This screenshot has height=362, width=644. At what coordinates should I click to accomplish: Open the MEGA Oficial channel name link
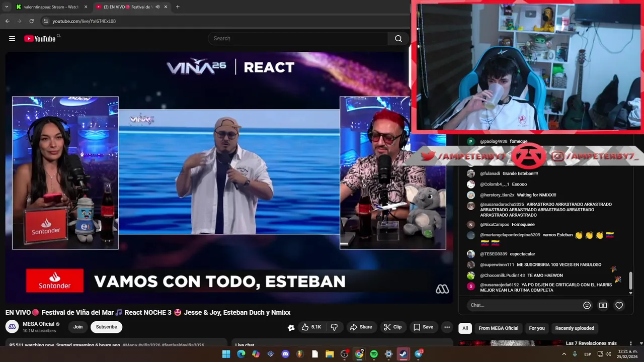[x=39, y=324]
